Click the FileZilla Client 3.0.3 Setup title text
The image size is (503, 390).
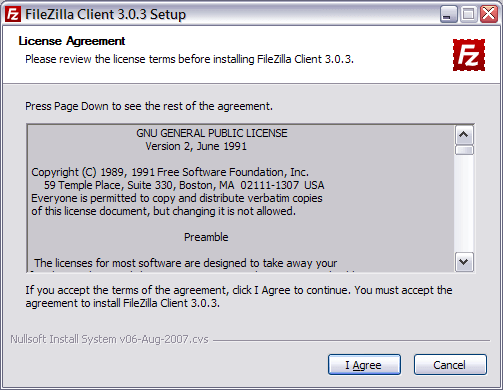[x=105, y=14]
